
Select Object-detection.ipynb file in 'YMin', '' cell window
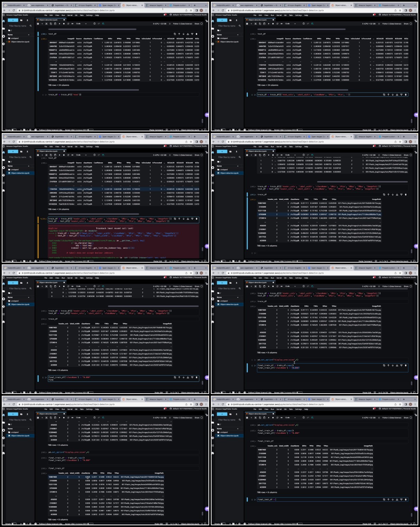click(230, 41)
